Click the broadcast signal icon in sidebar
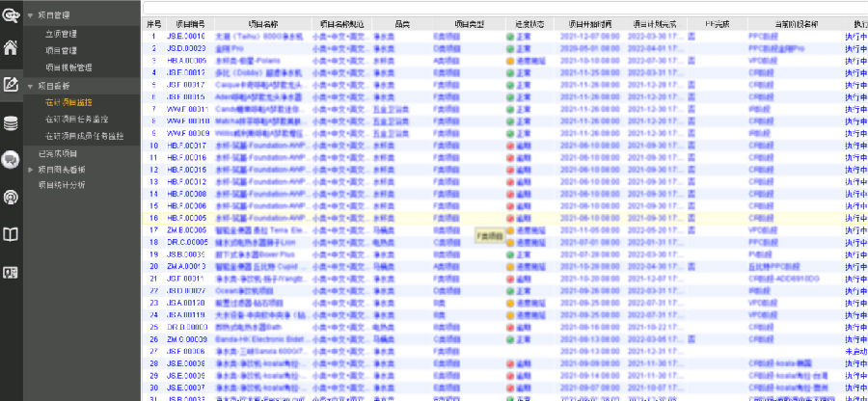868x401 pixels. (11, 197)
